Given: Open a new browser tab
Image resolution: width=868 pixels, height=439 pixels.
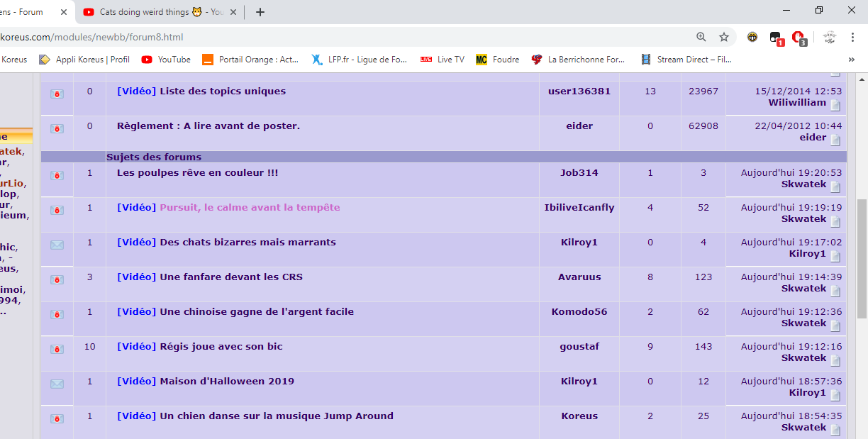Looking at the screenshot, I should tap(260, 12).
